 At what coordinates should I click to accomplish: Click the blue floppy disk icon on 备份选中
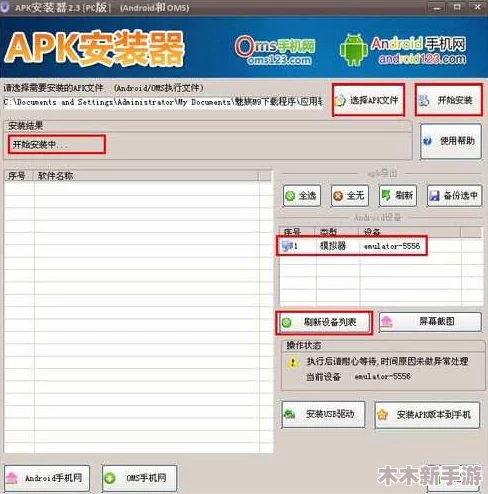434,196
